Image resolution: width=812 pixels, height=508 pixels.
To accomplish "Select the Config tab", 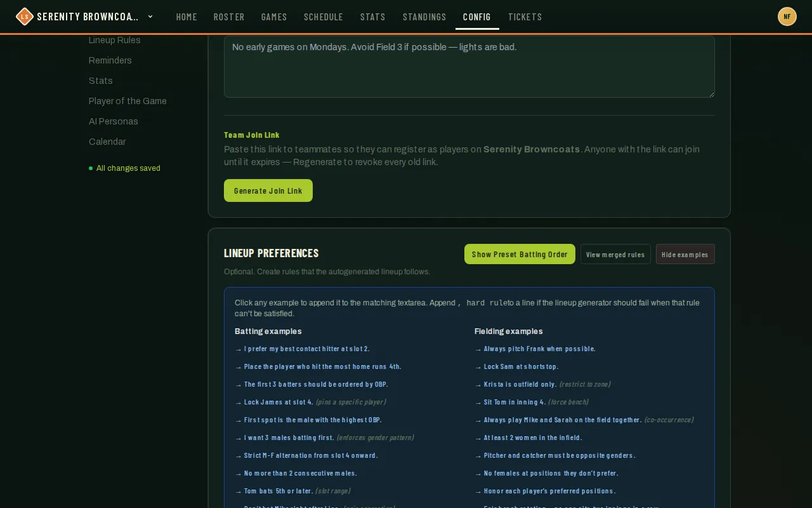I will click(x=477, y=17).
